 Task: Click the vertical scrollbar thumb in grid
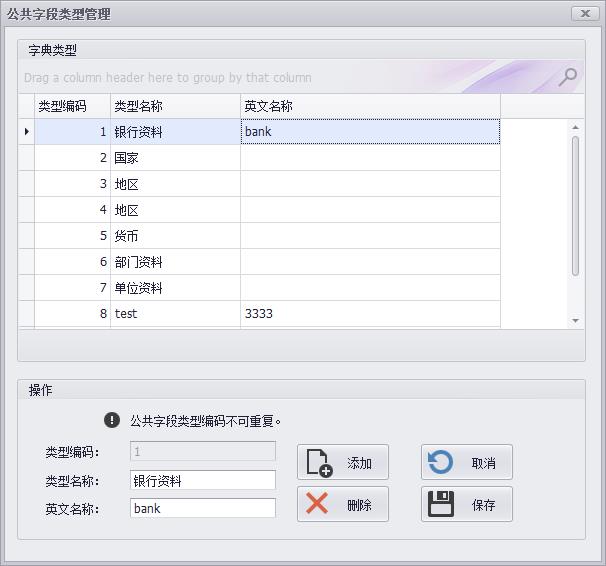[575, 205]
